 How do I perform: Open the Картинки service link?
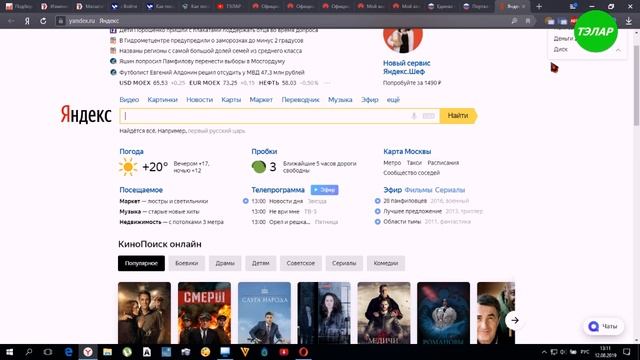162,100
